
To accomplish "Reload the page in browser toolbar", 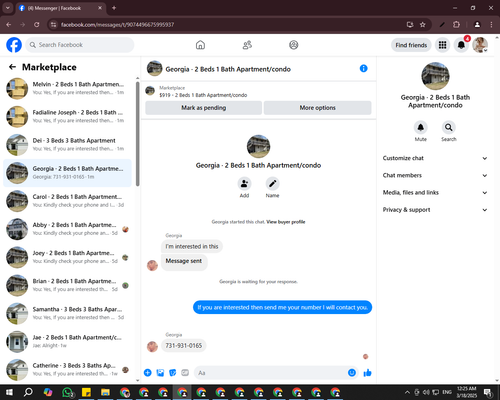I will click(37, 25).
